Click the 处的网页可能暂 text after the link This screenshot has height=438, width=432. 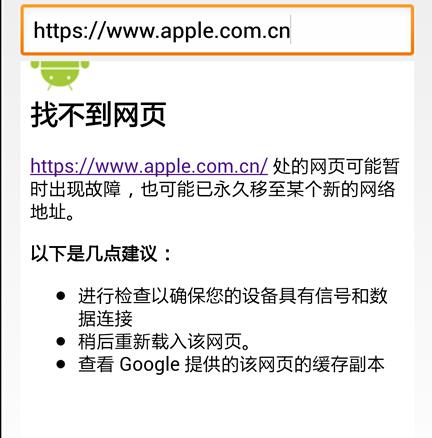click(x=336, y=166)
